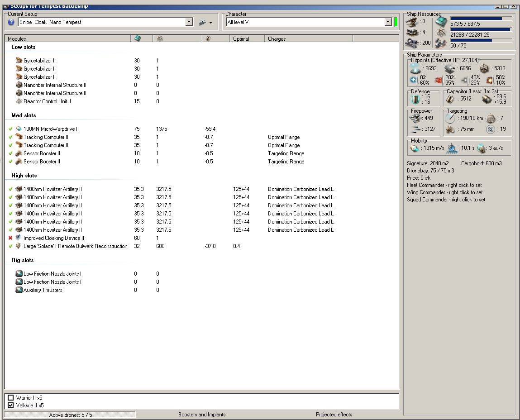Click the structure hitpoints icon 5313
Screen dimensions: 520x420
click(484, 69)
